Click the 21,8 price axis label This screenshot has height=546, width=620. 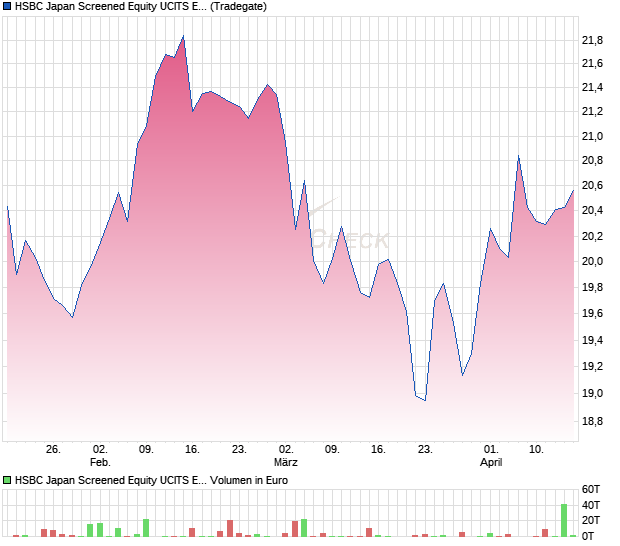[592, 40]
